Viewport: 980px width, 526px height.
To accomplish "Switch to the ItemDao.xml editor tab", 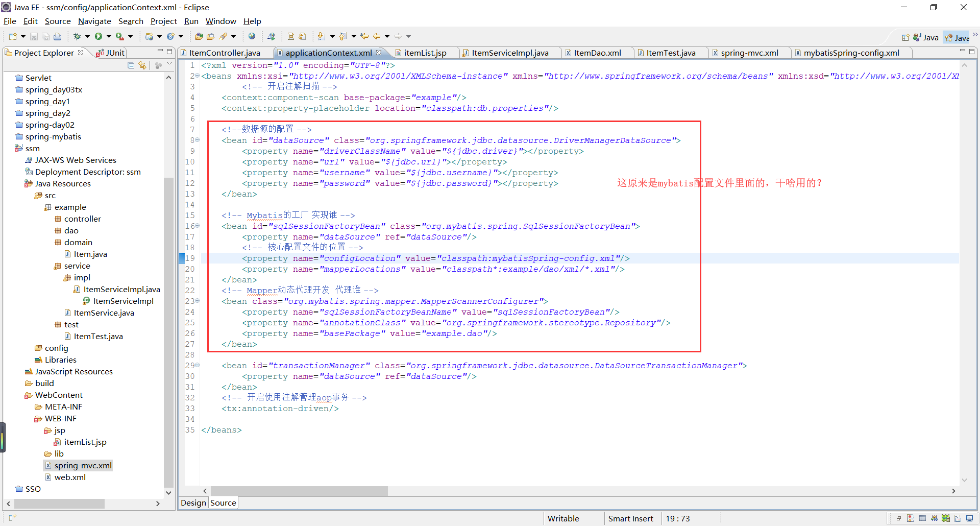I will pos(597,53).
